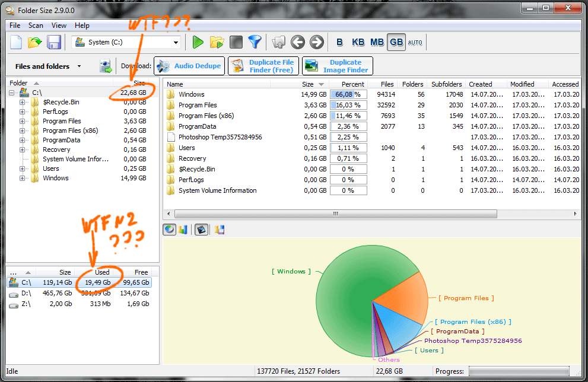Click the horizontal scrollbar thumb in file list
Viewport: 588px width, 382px height.
click(x=336, y=214)
